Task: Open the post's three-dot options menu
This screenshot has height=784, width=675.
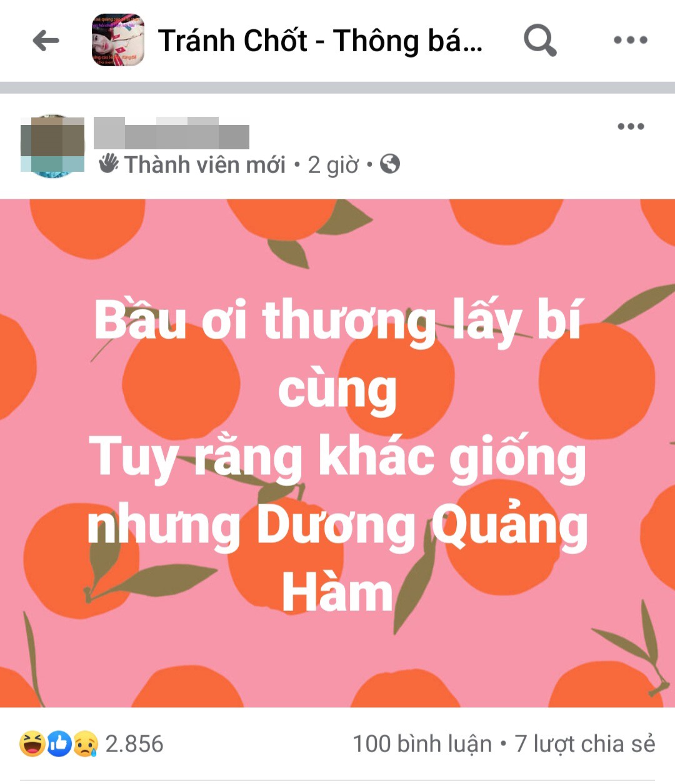Action: [631, 126]
